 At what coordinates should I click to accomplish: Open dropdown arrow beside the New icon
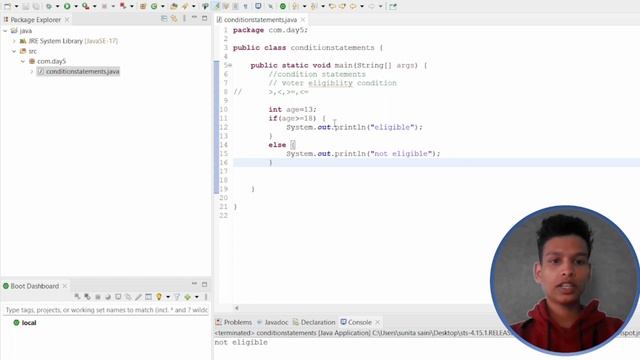[x=16, y=6]
